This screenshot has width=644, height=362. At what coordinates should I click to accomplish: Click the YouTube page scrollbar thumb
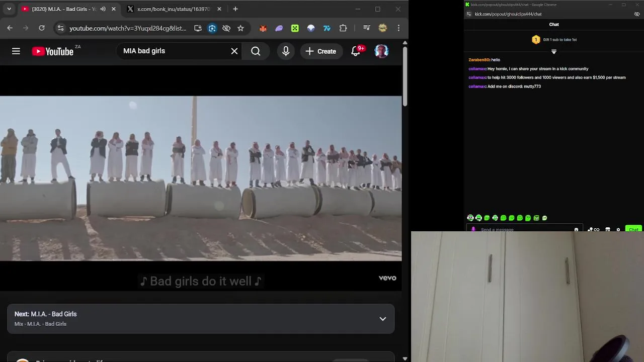(405, 77)
